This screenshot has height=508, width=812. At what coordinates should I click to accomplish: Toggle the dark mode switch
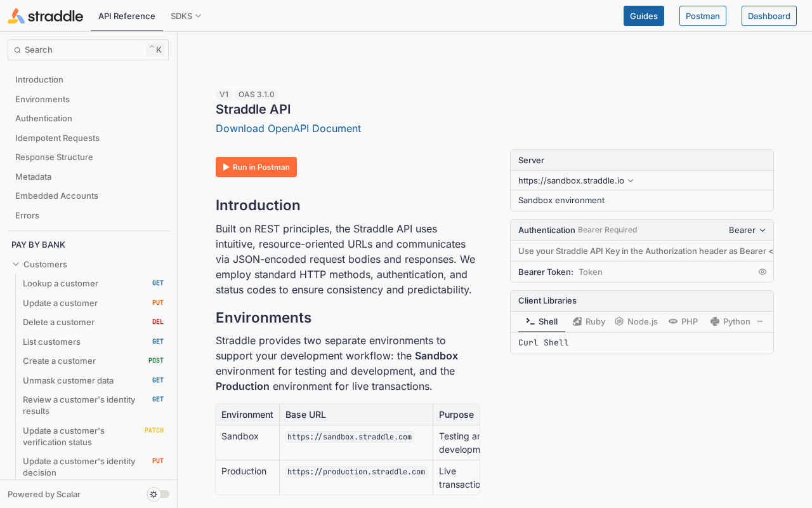[159, 494]
